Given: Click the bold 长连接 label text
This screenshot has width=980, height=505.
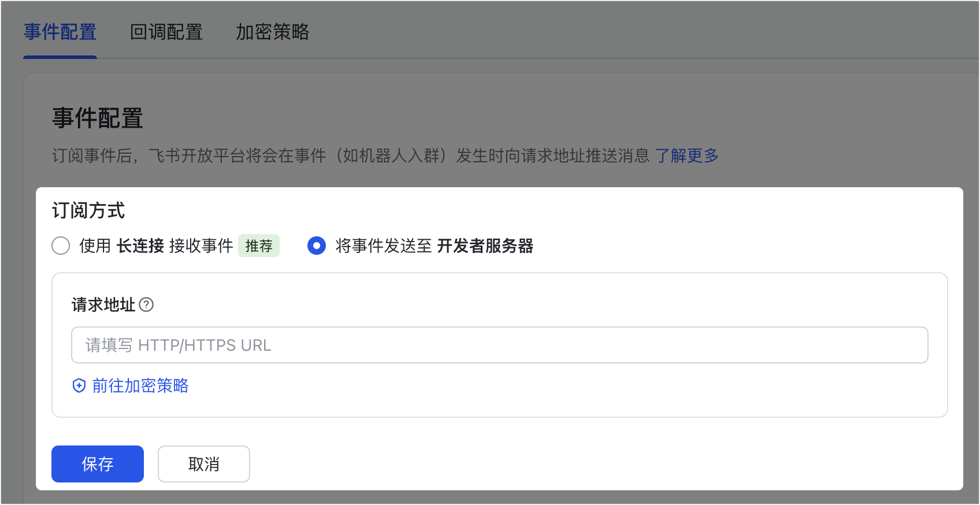Looking at the screenshot, I should point(140,246).
